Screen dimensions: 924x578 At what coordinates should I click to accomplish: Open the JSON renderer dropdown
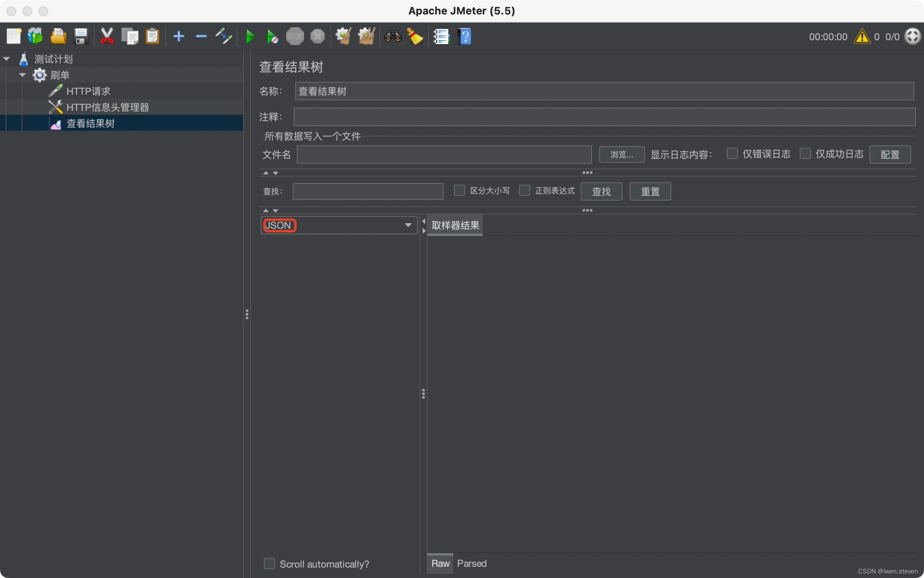pyautogui.click(x=339, y=225)
